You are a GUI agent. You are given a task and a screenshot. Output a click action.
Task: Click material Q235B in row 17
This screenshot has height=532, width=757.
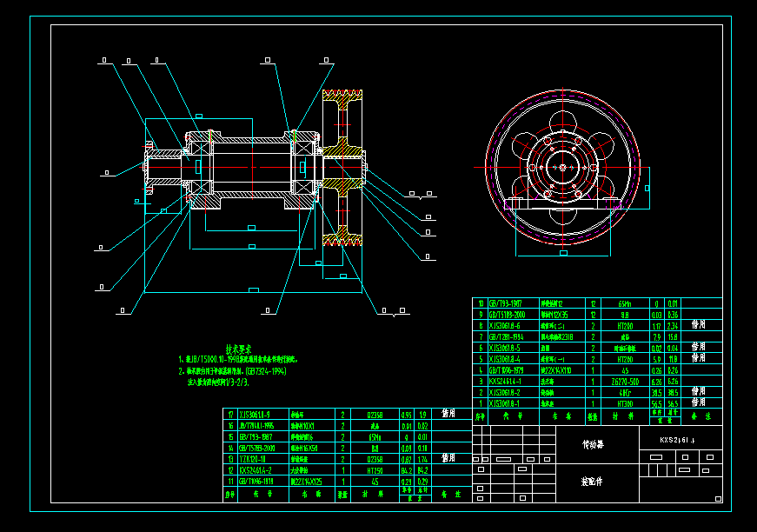coord(375,416)
